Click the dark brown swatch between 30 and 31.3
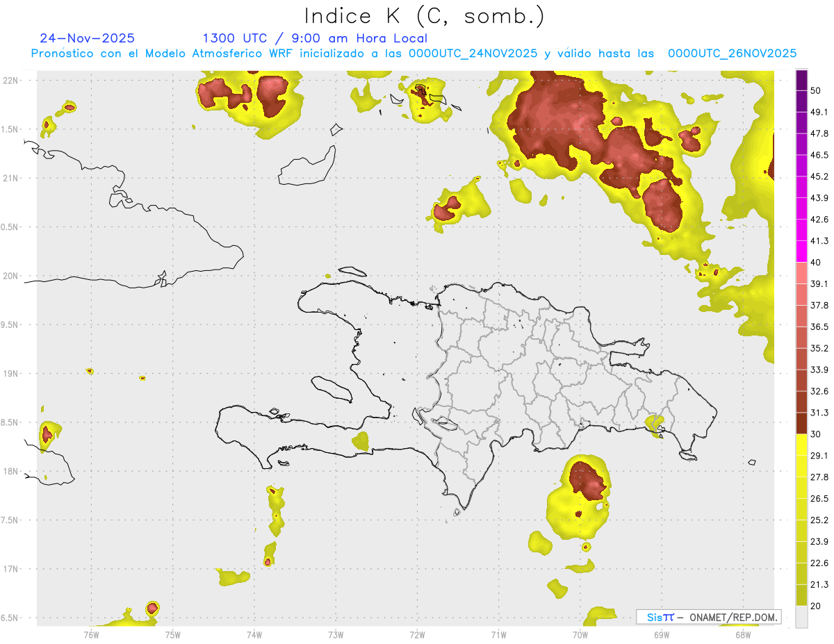This screenshot has height=644, width=834. click(801, 423)
